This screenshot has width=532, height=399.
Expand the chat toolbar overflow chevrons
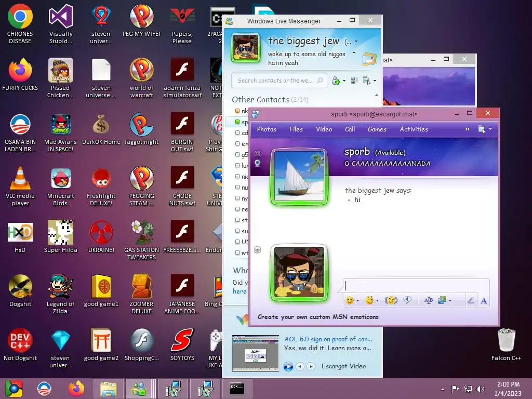pos(467,129)
